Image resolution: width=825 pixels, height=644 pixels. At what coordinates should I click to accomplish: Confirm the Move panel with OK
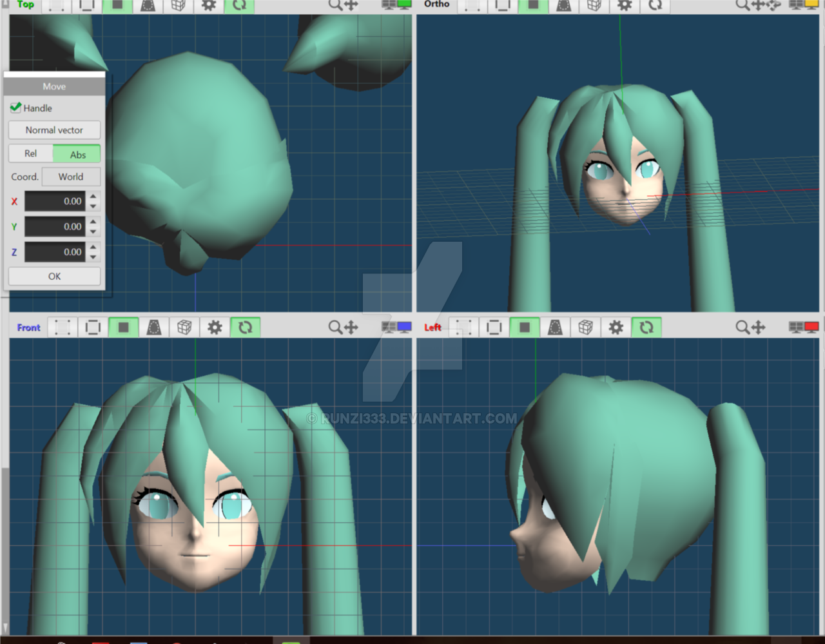(54, 276)
